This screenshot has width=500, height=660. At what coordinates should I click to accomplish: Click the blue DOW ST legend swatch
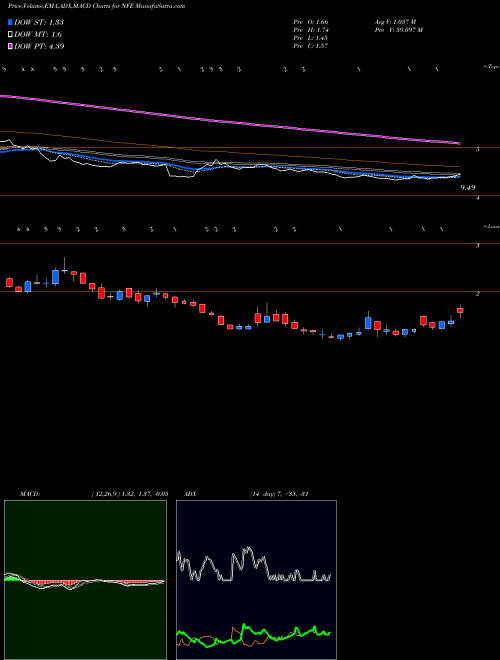pyautogui.click(x=10, y=22)
